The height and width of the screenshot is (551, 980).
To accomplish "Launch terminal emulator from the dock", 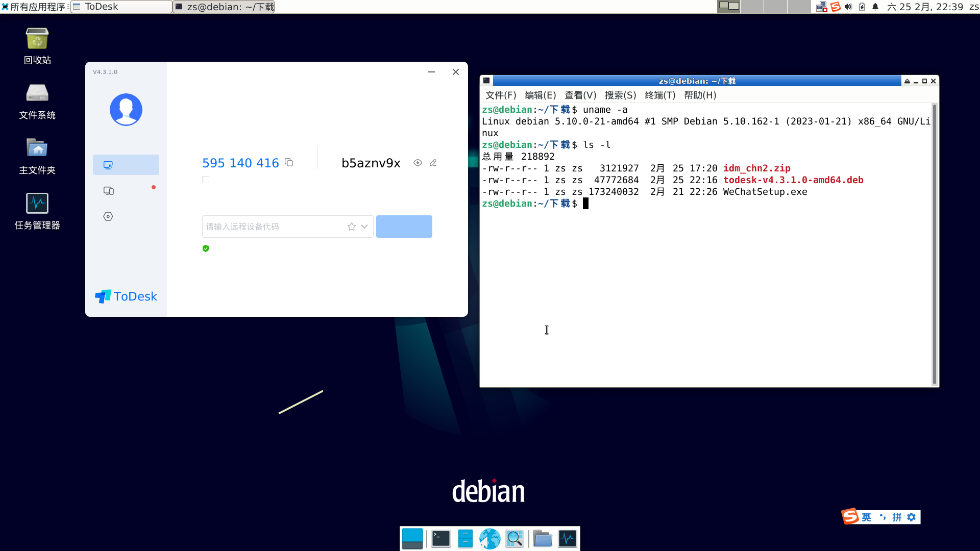I will 441,539.
